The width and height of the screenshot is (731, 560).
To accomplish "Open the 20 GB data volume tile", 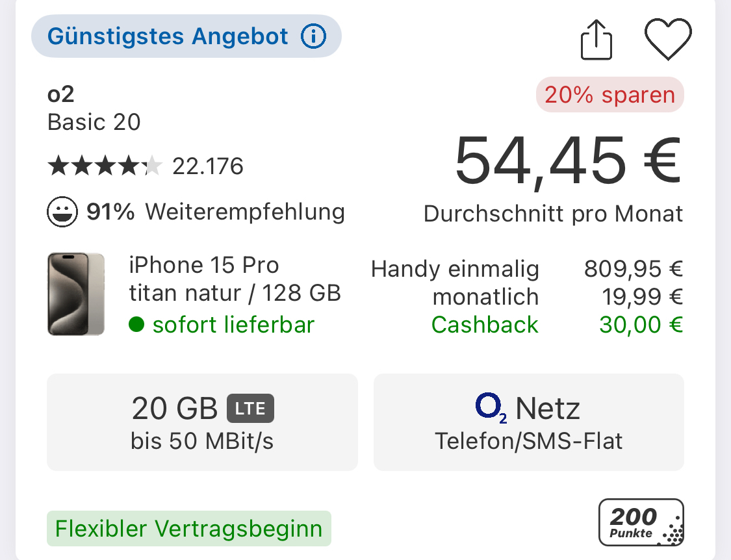I will (202, 422).
